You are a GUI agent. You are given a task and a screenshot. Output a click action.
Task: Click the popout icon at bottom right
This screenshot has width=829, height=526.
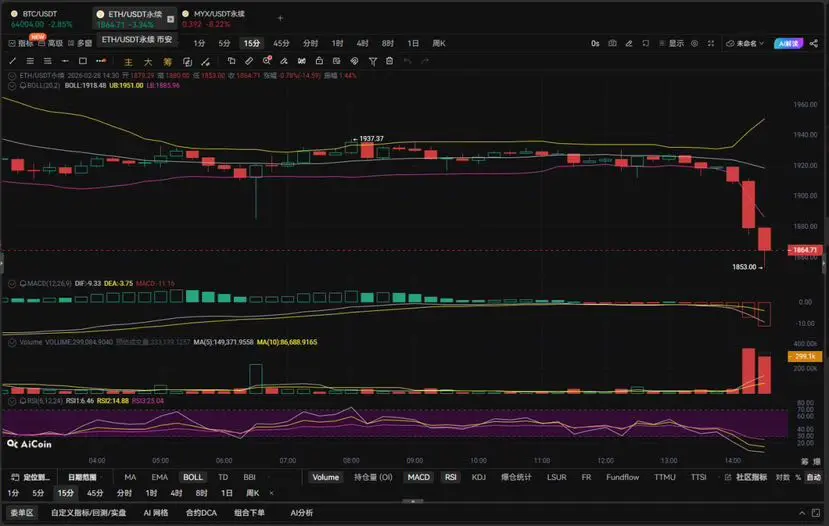[x=816, y=513]
